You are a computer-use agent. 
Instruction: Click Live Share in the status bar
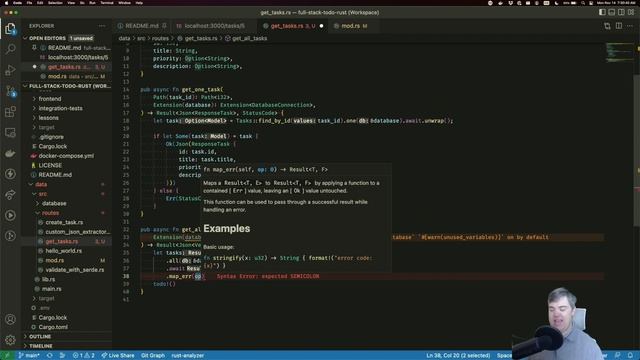(x=118, y=356)
